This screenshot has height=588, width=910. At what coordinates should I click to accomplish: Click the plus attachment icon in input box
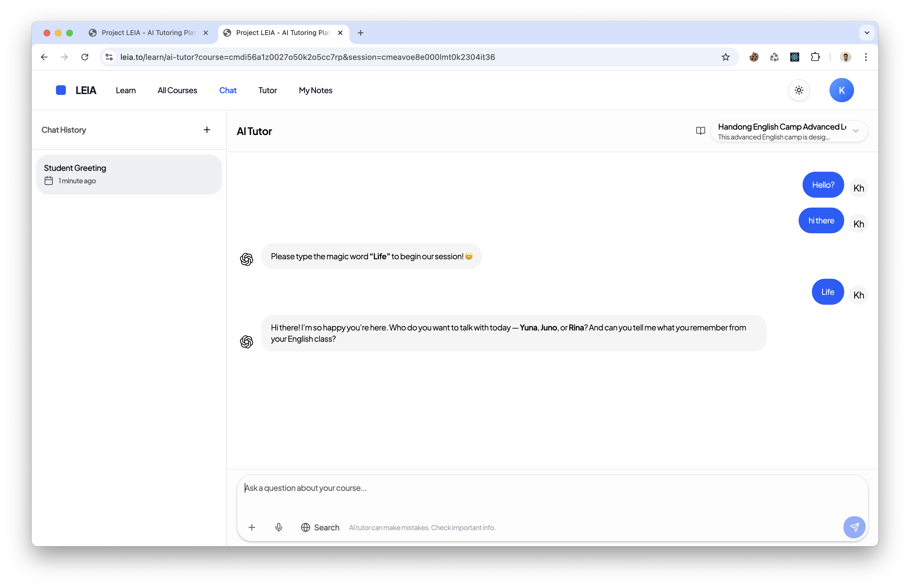tap(252, 527)
